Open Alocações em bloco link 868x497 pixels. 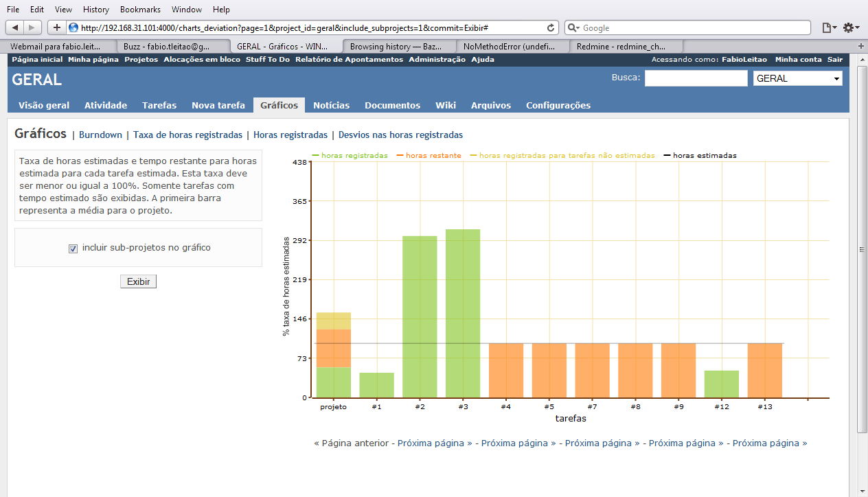tap(202, 60)
